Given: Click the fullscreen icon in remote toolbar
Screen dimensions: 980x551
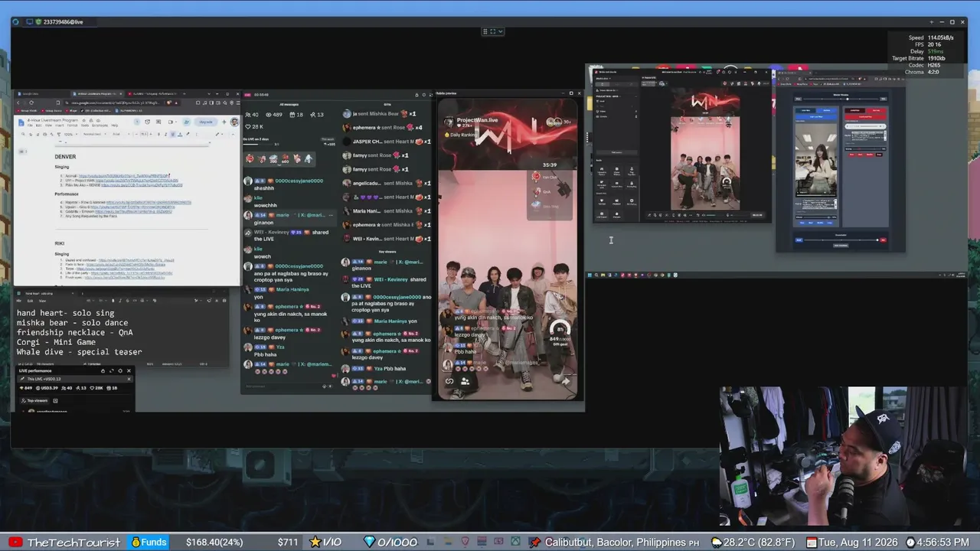Looking at the screenshot, I should 492,31.
